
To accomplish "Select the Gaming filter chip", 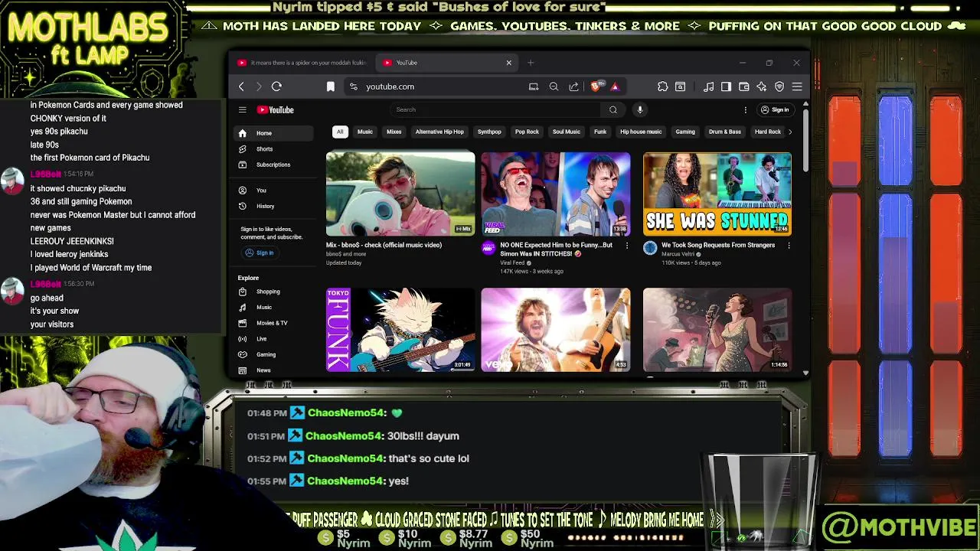I will [x=685, y=132].
